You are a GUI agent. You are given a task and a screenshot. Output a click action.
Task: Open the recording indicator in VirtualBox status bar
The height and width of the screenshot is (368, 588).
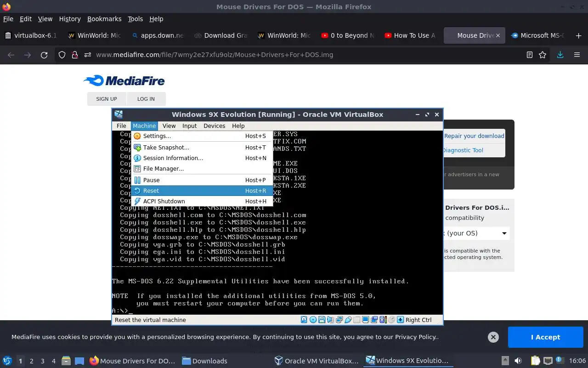coord(374,320)
